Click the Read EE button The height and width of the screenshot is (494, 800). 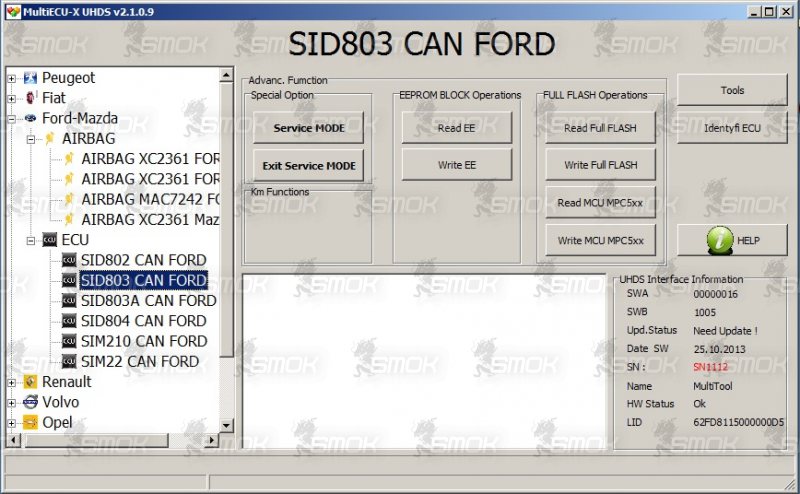457,128
